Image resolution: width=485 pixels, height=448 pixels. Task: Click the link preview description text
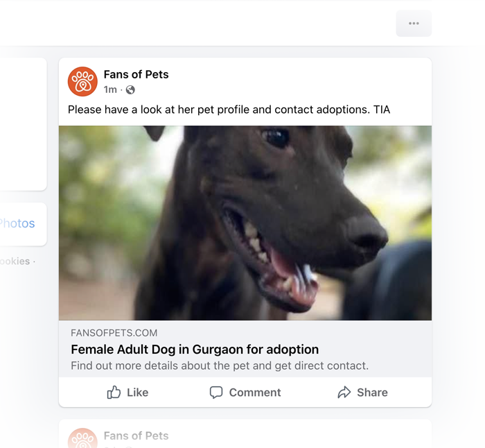[220, 365]
